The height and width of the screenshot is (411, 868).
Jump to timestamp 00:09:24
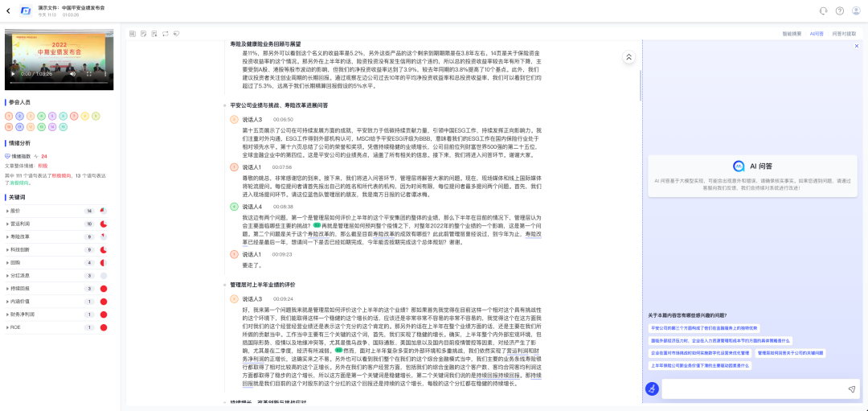[x=283, y=298]
